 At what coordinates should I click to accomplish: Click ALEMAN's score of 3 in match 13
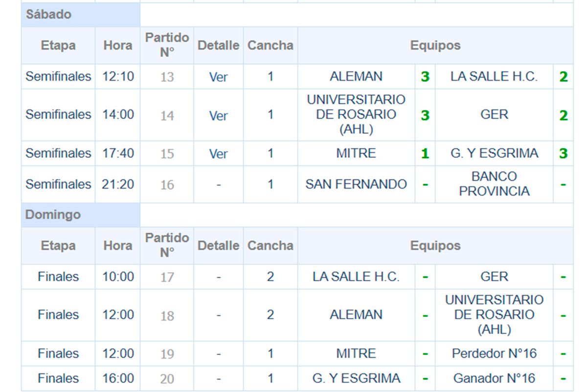coord(425,77)
